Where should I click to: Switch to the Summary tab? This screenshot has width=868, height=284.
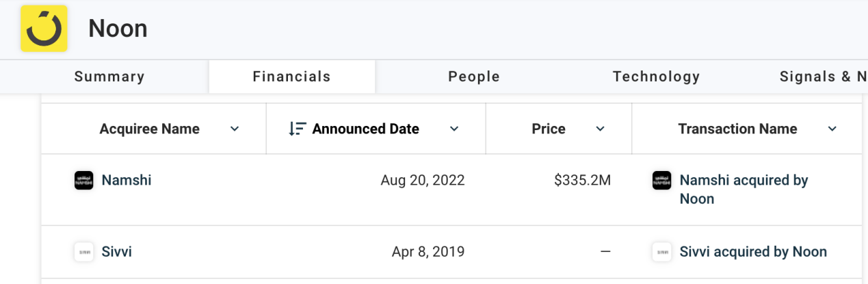coord(109,77)
